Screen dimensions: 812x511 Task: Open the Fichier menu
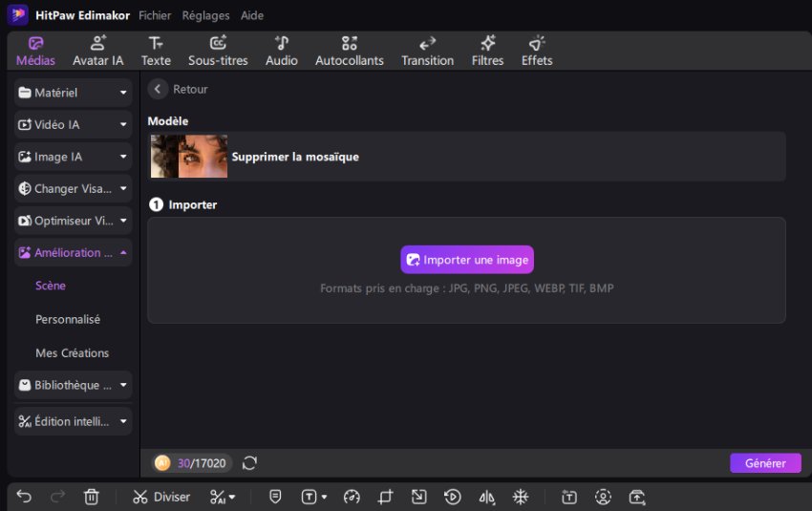[155, 15]
